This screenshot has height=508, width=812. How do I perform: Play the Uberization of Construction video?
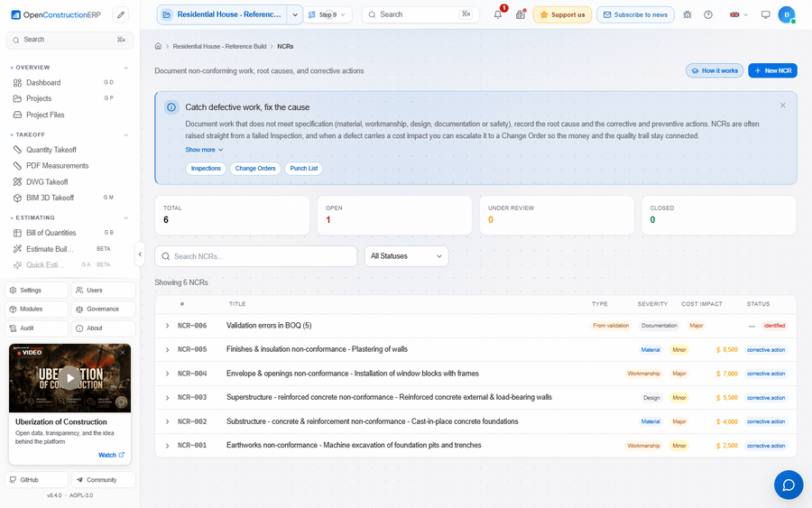point(69,377)
